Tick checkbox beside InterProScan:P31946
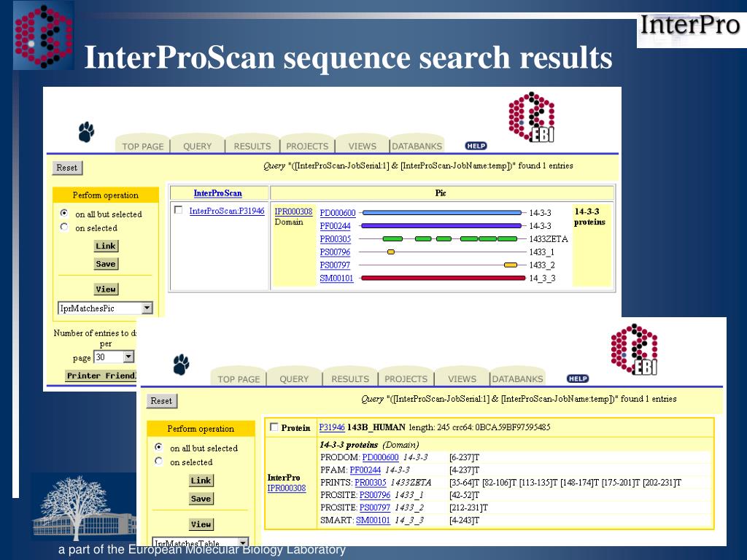747x560 pixels. coord(178,209)
